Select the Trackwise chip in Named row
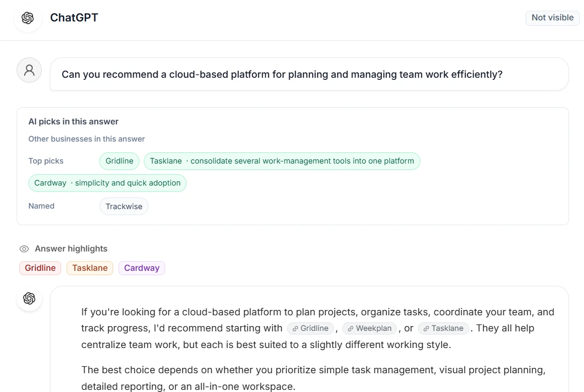The height and width of the screenshot is (392, 584). [124, 206]
